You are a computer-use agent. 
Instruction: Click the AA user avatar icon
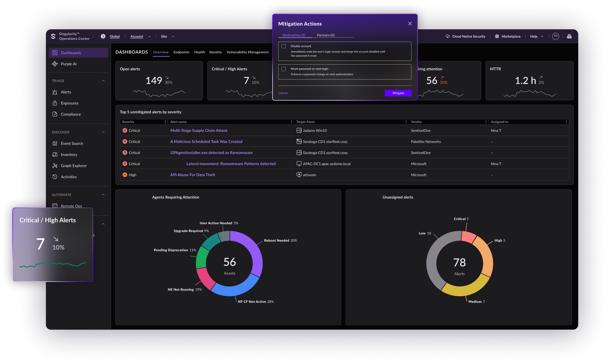pyautogui.click(x=555, y=36)
